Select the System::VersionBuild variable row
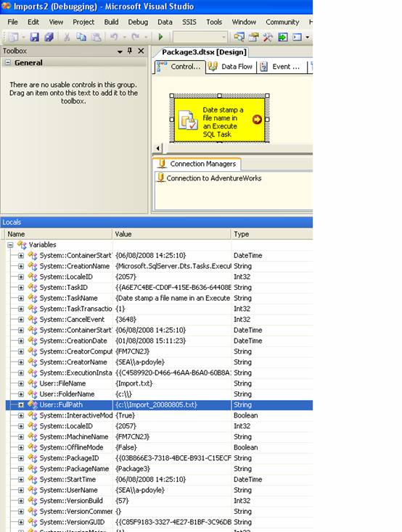402x532 pixels. (x=159, y=501)
